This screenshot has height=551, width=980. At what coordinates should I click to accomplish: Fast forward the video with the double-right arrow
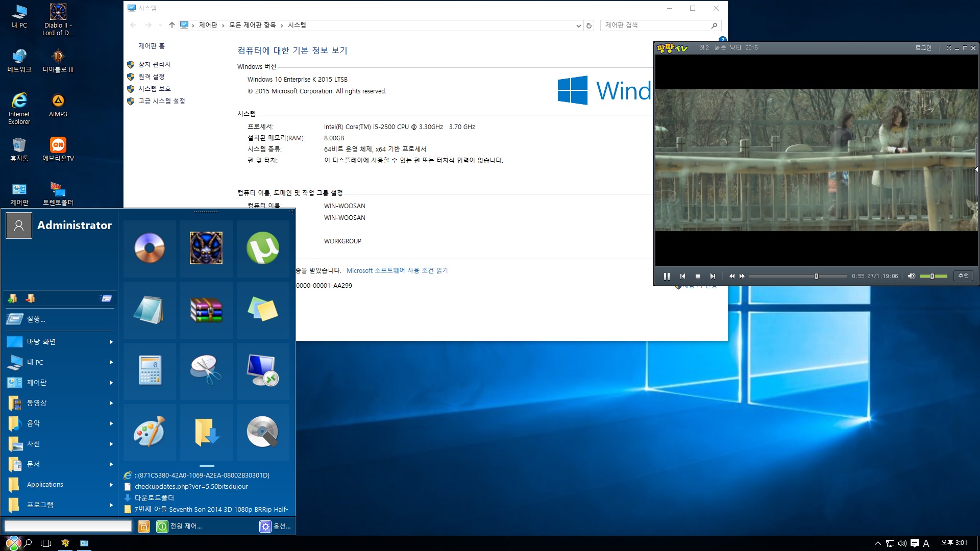[742, 276]
